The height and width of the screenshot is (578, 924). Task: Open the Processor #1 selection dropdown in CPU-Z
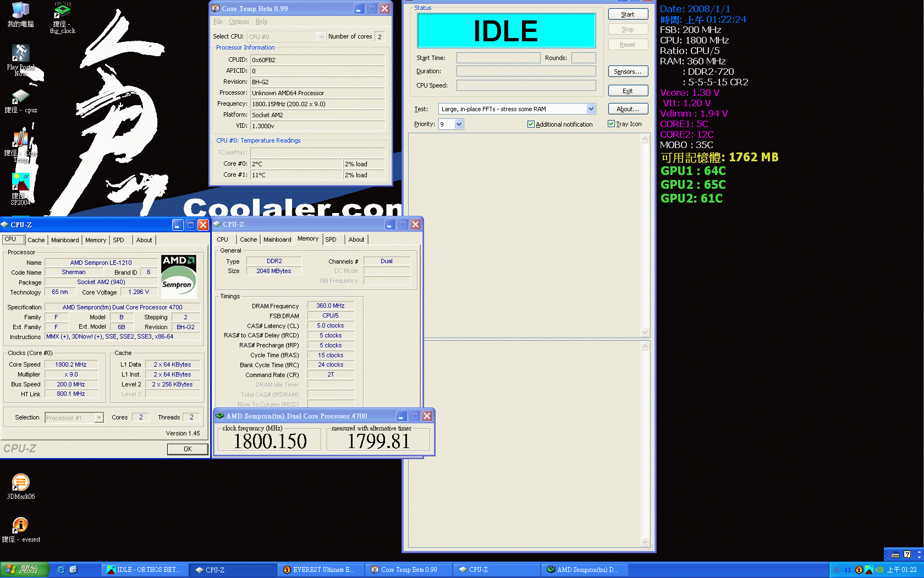(99, 418)
